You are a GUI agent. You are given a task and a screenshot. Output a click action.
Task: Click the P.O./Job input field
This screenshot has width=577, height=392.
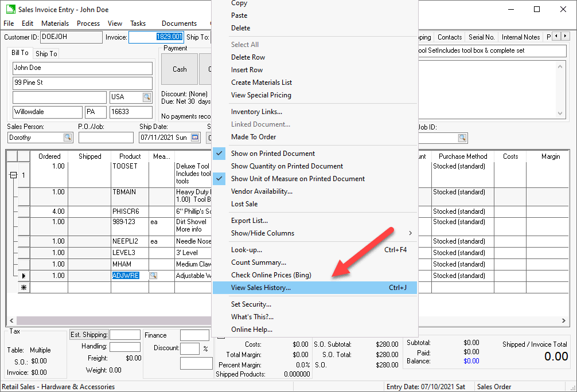106,138
